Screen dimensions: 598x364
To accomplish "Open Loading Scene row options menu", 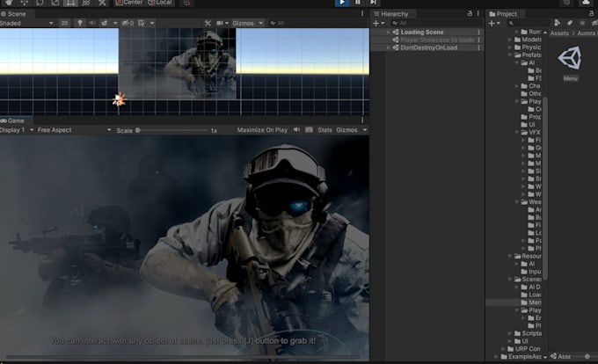I will point(479,33).
